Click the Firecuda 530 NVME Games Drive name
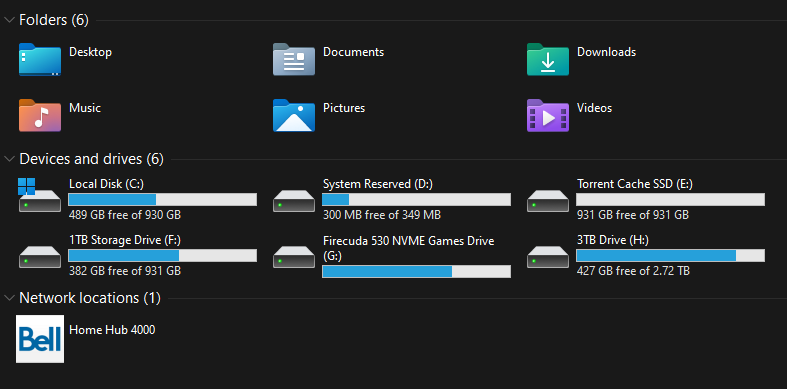787x389 pixels. 409,248
